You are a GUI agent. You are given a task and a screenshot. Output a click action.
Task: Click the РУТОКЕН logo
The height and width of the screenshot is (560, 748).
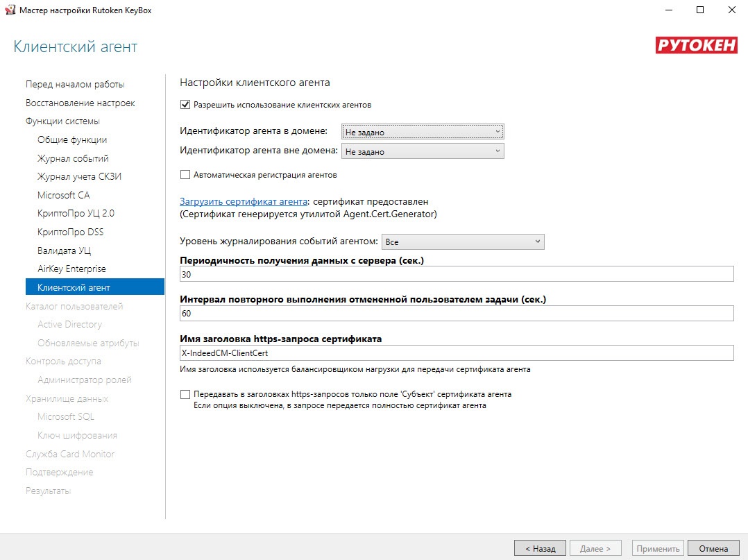[696, 46]
